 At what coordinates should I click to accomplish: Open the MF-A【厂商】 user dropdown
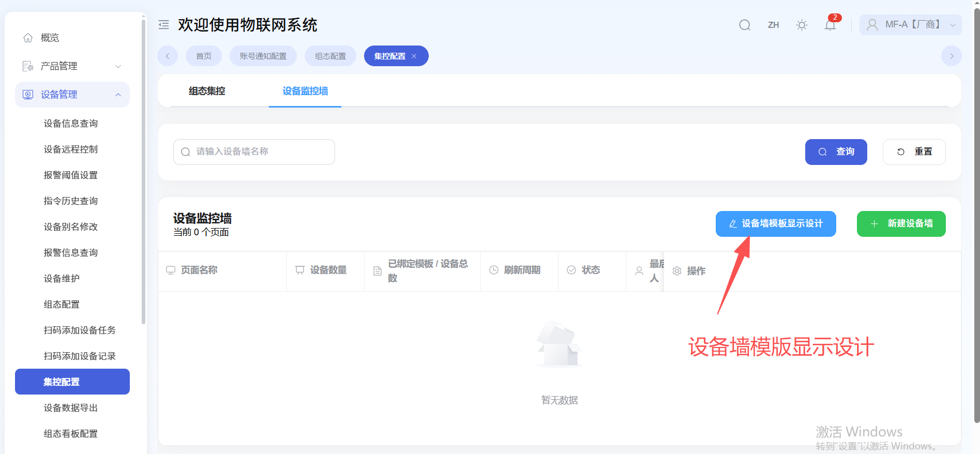(x=910, y=25)
